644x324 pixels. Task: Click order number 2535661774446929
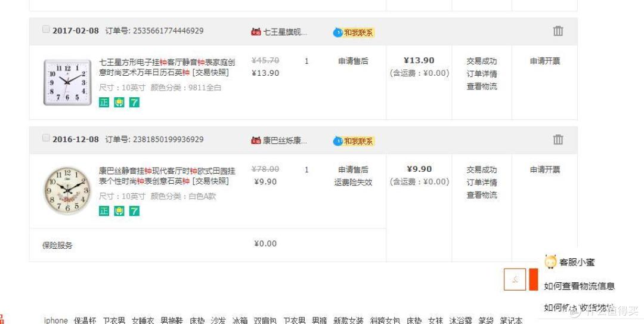tap(168, 31)
